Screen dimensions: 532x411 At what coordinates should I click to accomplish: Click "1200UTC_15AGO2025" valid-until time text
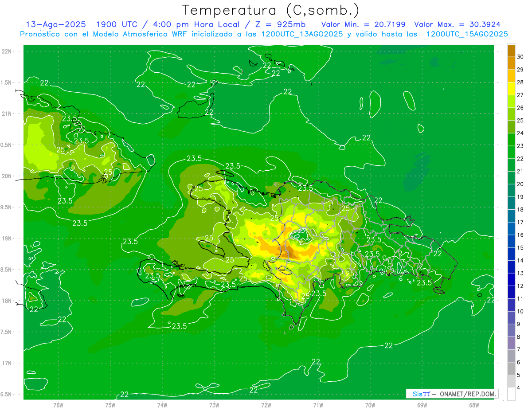(467, 34)
